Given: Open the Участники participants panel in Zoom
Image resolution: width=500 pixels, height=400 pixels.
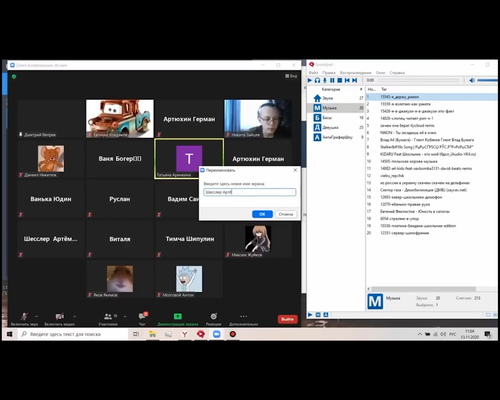Looking at the screenshot, I should pos(108,318).
